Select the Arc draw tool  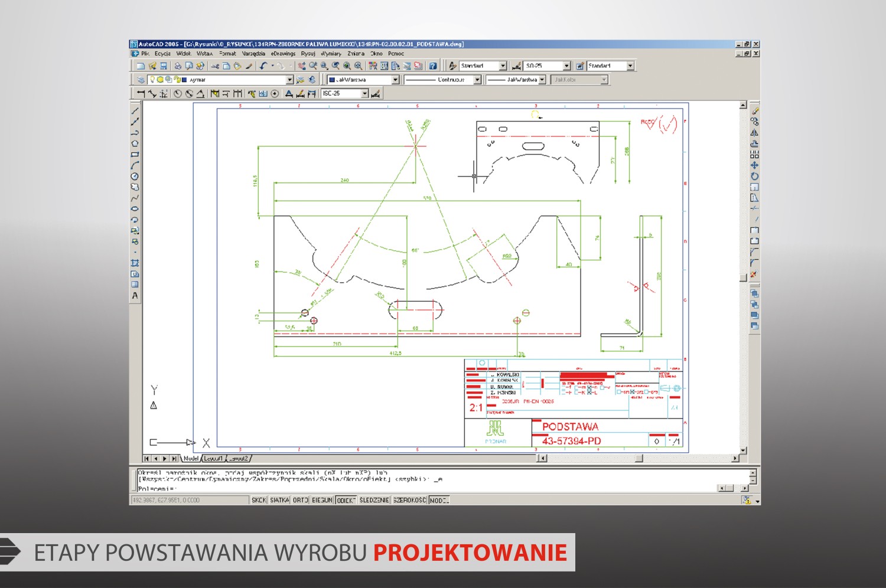tap(135, 165)
